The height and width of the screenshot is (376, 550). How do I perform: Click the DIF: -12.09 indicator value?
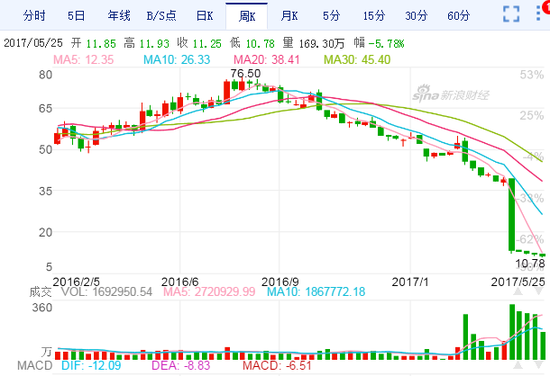point(91,365)
